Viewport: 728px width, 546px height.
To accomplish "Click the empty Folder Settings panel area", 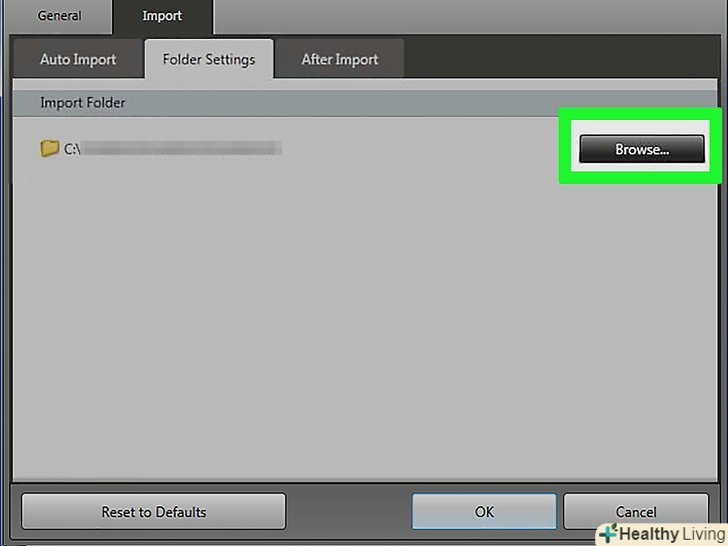I will pyautogui.click(x=365, y=325).
